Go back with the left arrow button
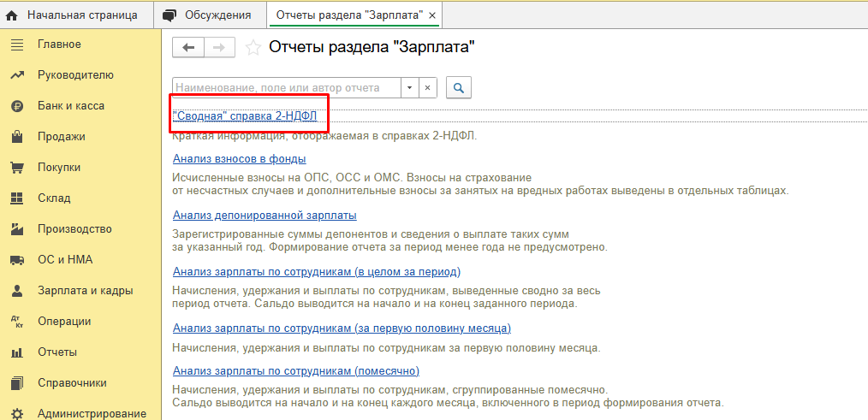Viewport: 868px width, 420px height. pos(189,48)
